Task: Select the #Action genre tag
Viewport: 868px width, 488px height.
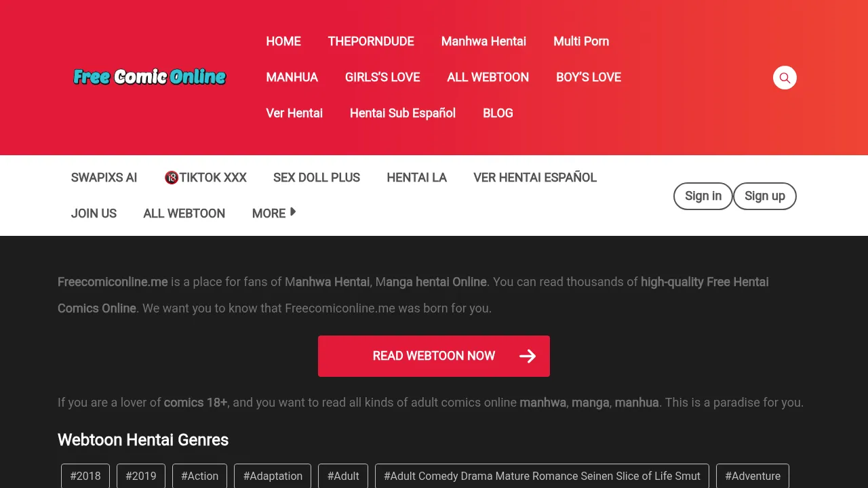Action: click(x=199, y=476)
